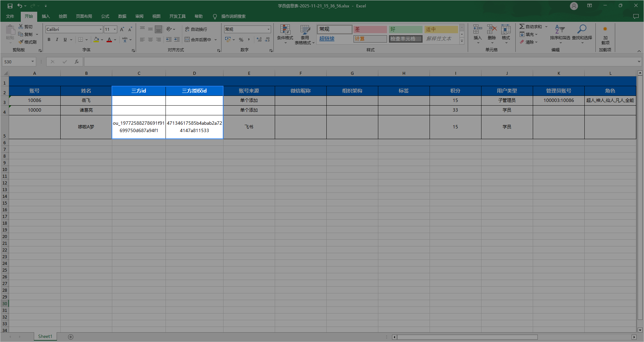Open the S30 name box dropdown
Image resolution: width=644 pixels, height=342 pixels.
33,62
